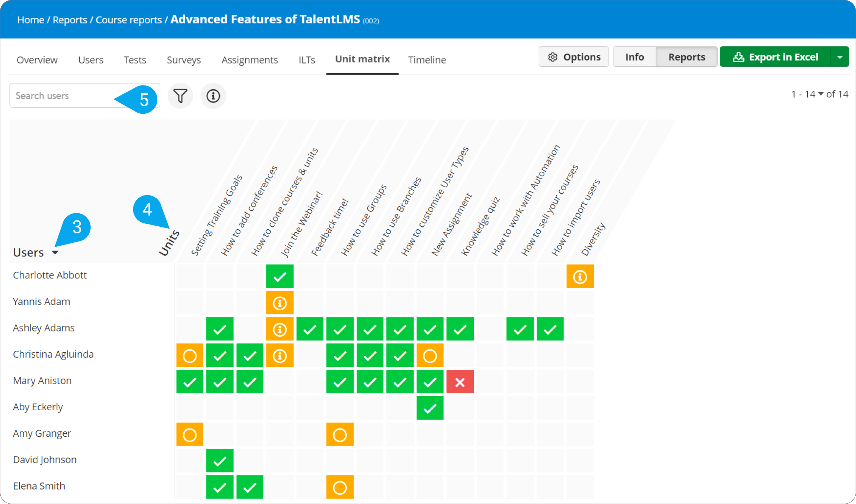Click Export in Excel button
Viewport: 856px width, 504px height.
(775, 57)
